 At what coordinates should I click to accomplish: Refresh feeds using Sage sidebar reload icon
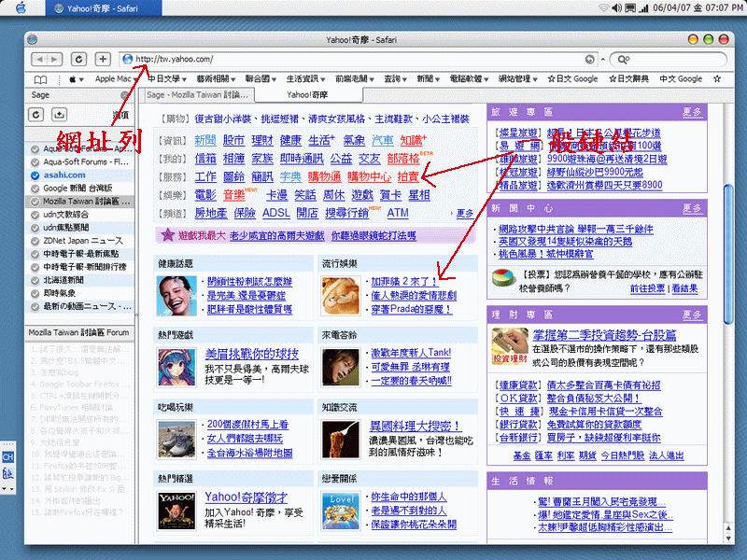point(36,114)
